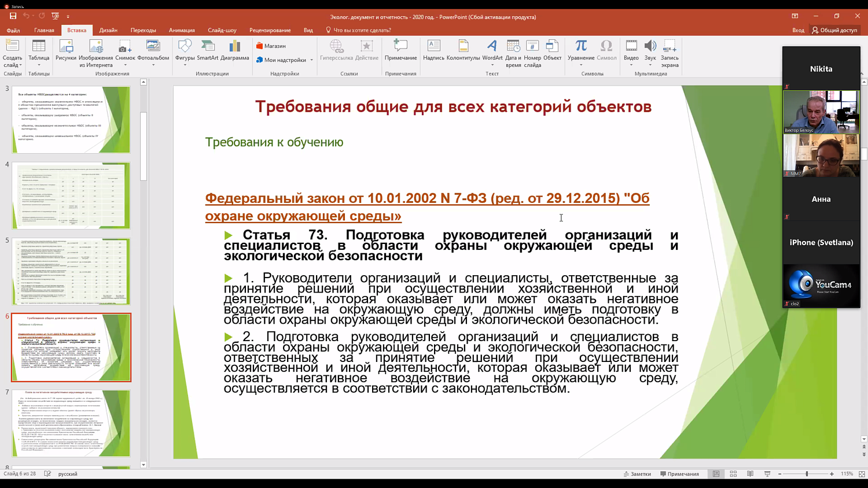Click Изображения из Интернета icon
868x488 pixels.
pos(96,53)
